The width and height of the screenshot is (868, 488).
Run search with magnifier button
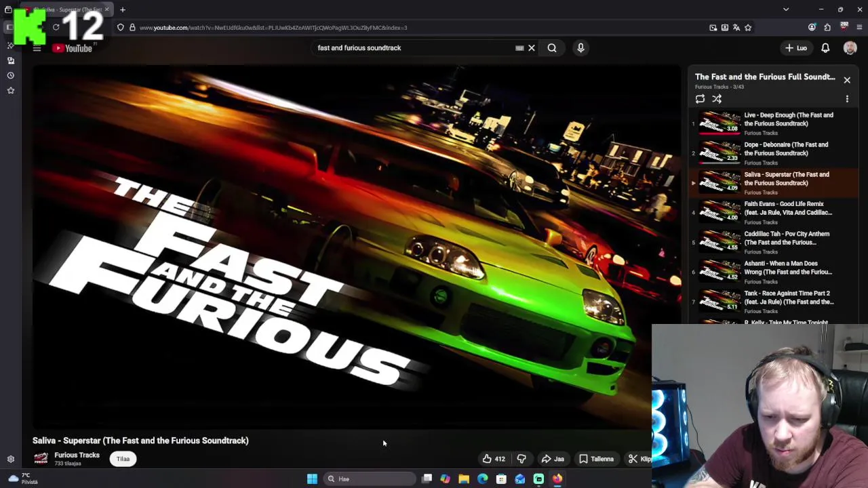552,48
